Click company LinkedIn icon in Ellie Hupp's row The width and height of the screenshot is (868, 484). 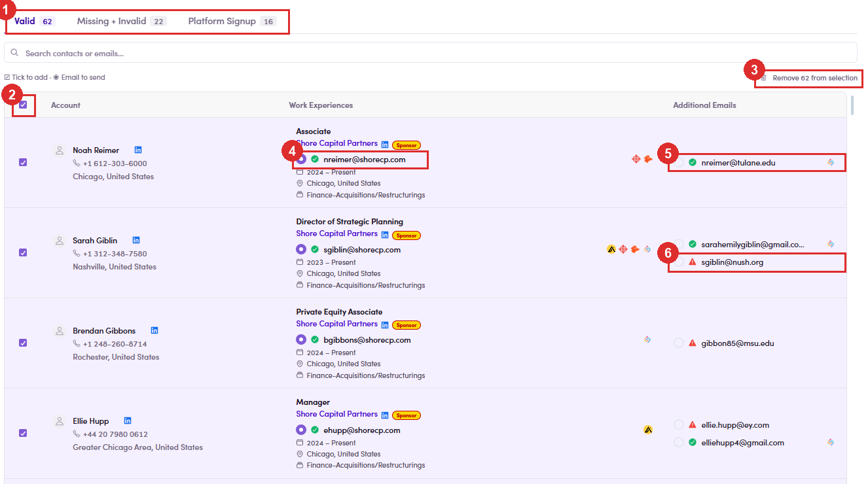coord(385,415)
